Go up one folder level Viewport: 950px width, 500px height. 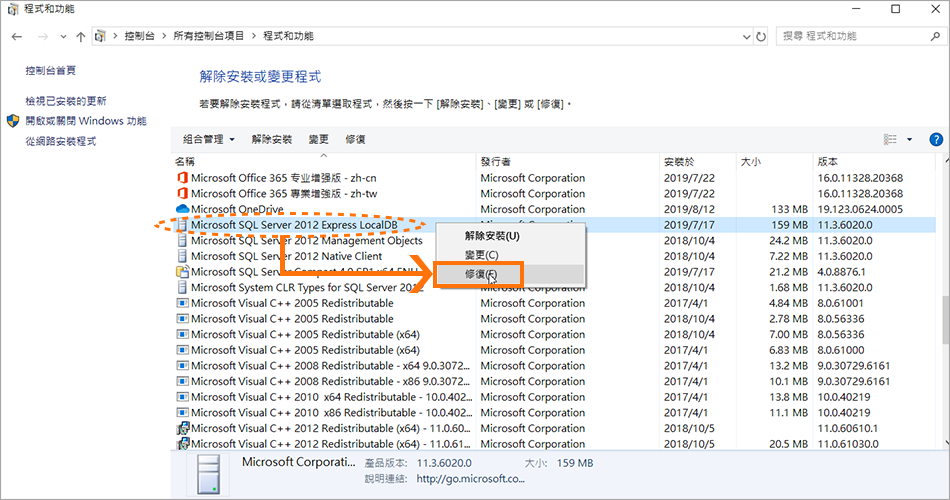(81, 36)
